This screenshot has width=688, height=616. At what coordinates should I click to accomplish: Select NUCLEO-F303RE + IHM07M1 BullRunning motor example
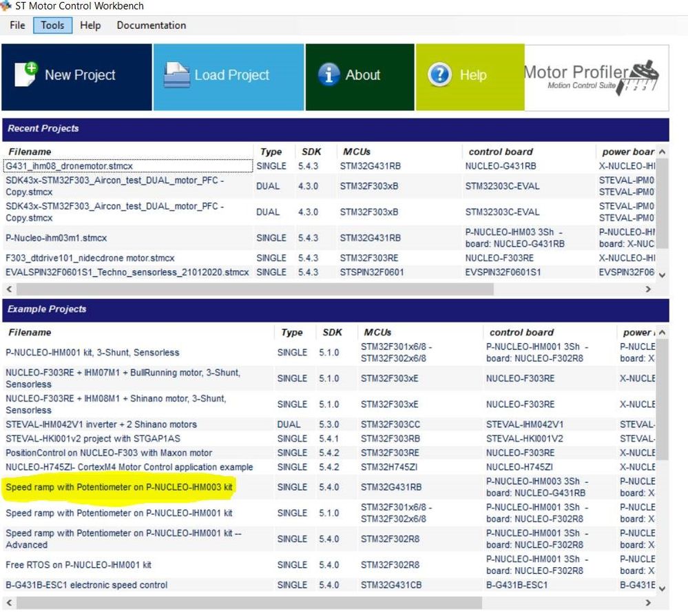click(123, 378)
